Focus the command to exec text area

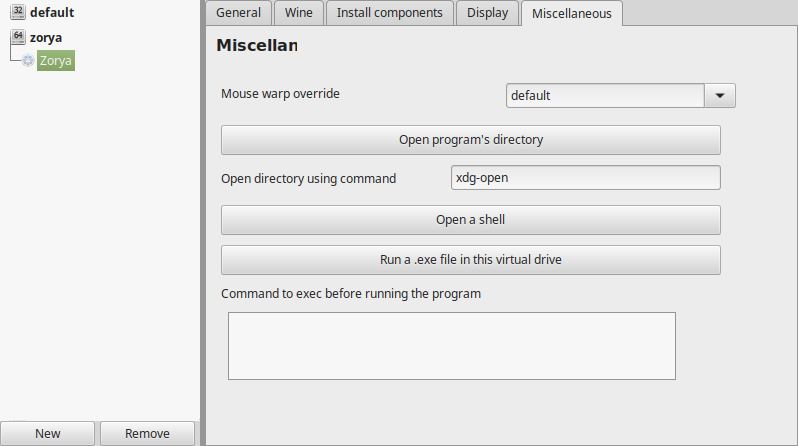452,346
